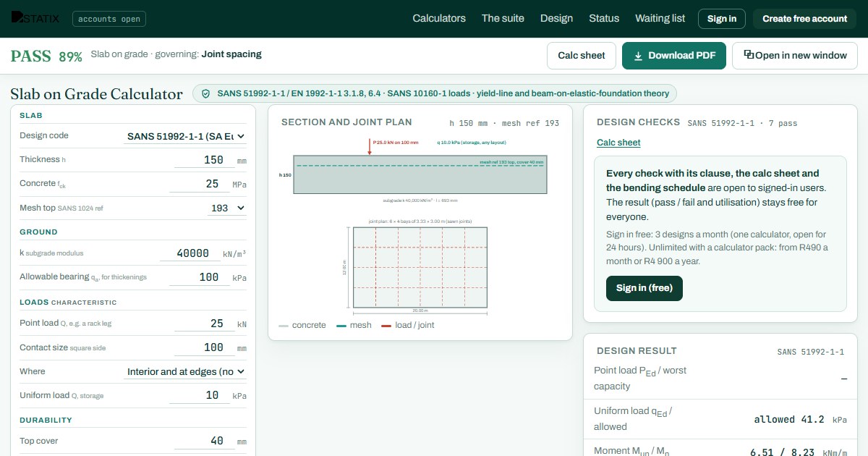Click the Sign in (free) button
The image size is (868, 456).
(644, 288)
